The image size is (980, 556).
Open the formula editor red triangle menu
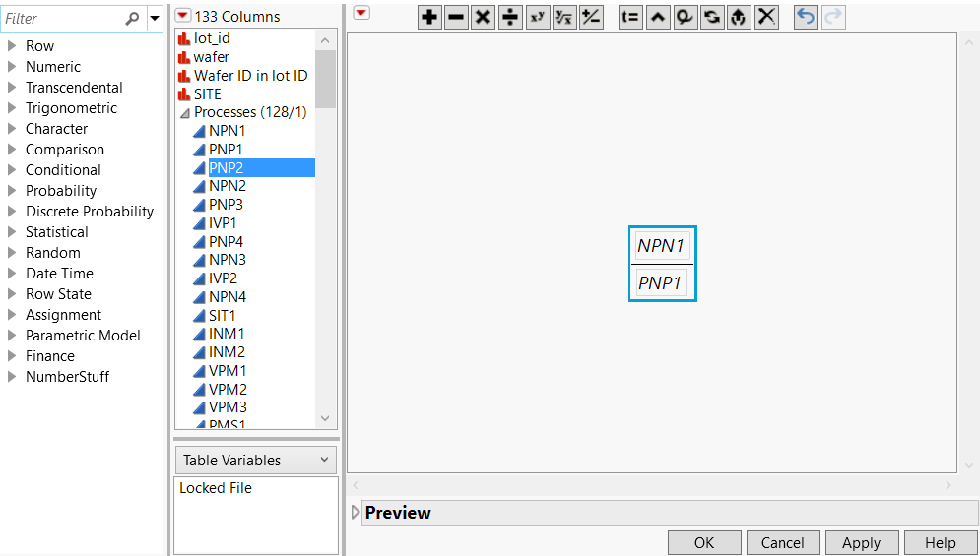coord(361,13)
